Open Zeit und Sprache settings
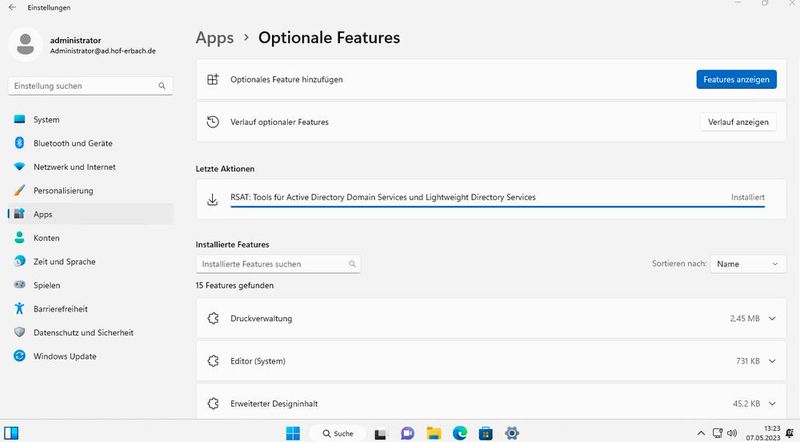The height and width of the screenshot is (442, 800). click(90, 261)
